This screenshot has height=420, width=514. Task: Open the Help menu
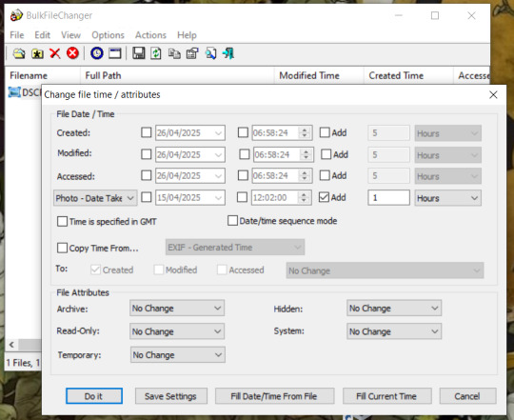click(187, 35)
